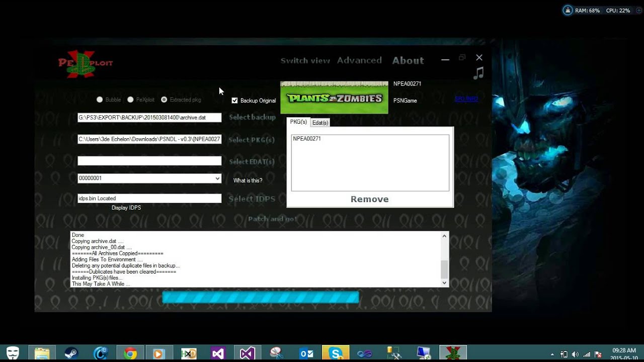Image resolution: width=644 pixels, height=362 pixels.
Task: Open Skype from the taskbar
Action: [x=336, y=353]
